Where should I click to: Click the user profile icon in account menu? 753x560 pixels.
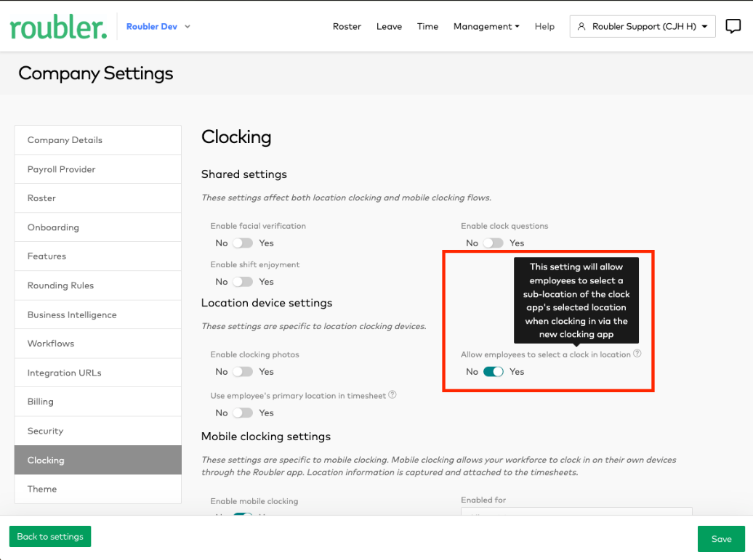point(581,26)
